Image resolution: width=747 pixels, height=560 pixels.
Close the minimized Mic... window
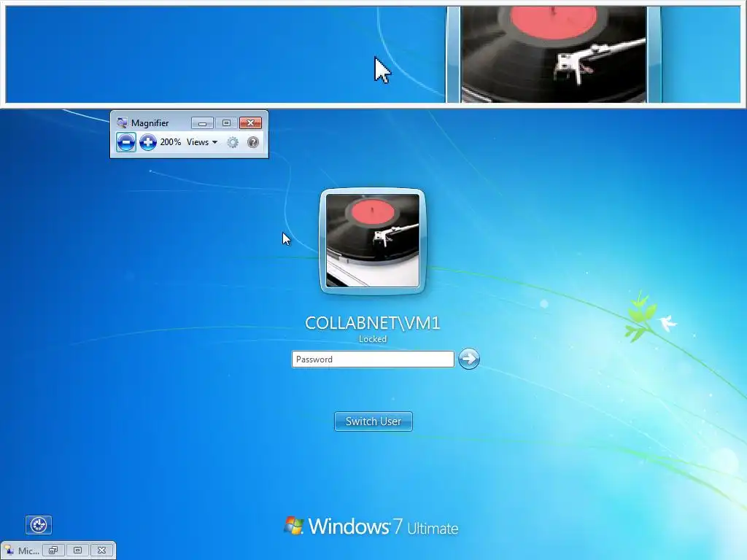coord(102,551)
